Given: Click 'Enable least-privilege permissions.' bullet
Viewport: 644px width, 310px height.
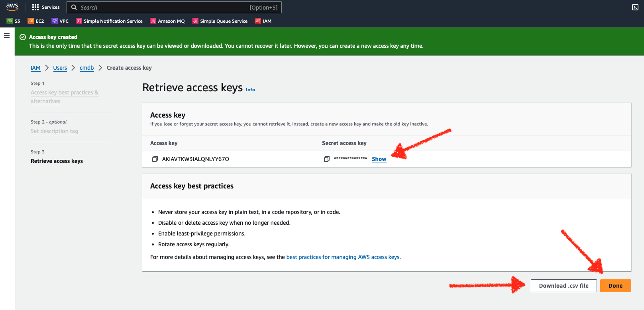Looking at the screenshot, I should (x=202, y=233).
